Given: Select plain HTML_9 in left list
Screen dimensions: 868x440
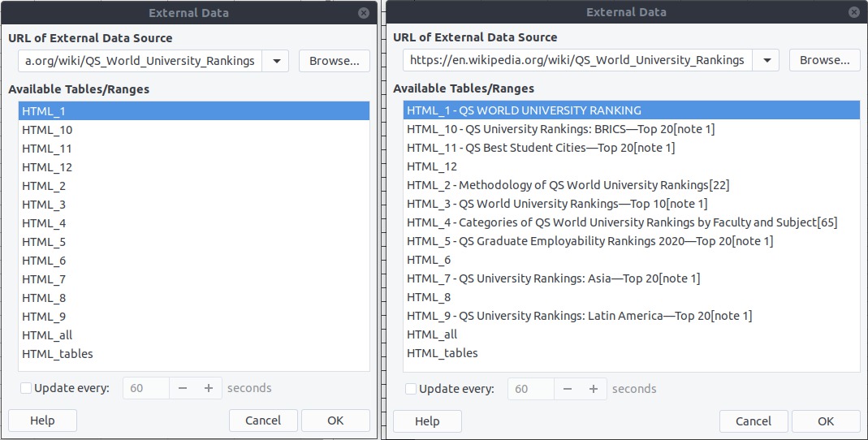Looking at the screenshot, I should 194,317.
